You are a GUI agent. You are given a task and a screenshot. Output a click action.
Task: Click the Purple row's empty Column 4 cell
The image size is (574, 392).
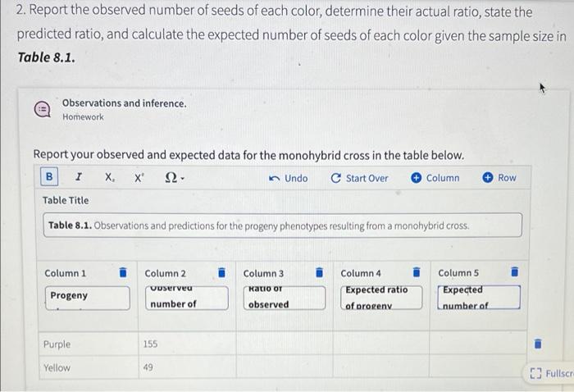coord(381,344)
